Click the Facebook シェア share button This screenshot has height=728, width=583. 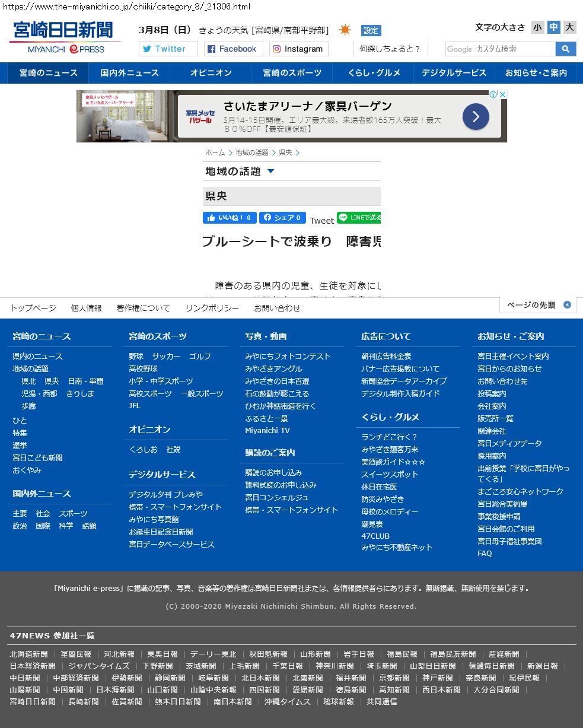[282, 218]
